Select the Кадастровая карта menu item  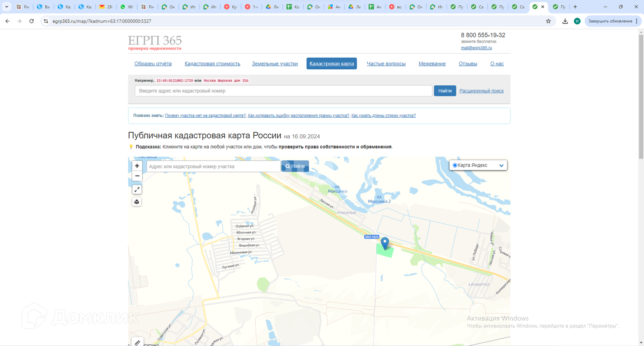pyautogui.click(x=332, y=64)
